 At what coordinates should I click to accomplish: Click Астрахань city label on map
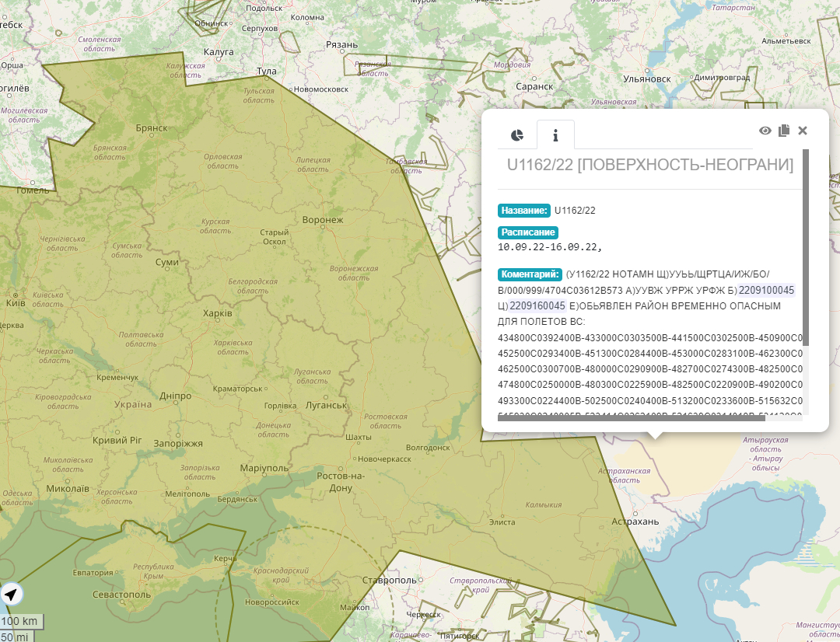(x=635, y=522)
